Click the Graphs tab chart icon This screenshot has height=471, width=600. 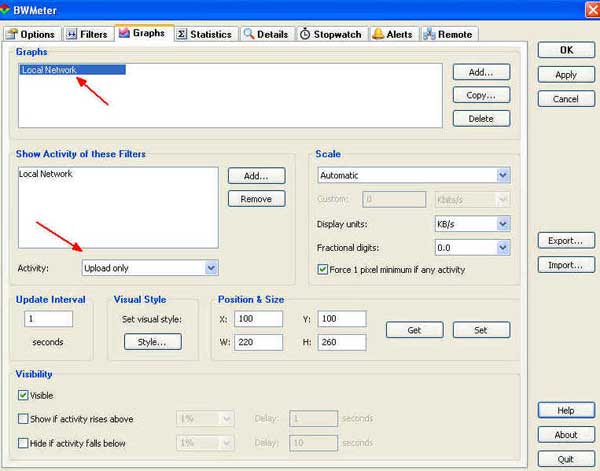click(124, 33)
